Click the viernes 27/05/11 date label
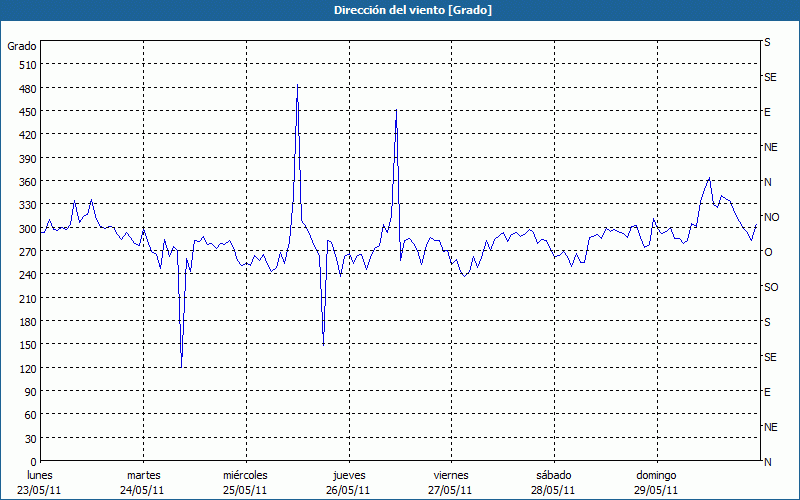800x500 pixels. point(450,482)
